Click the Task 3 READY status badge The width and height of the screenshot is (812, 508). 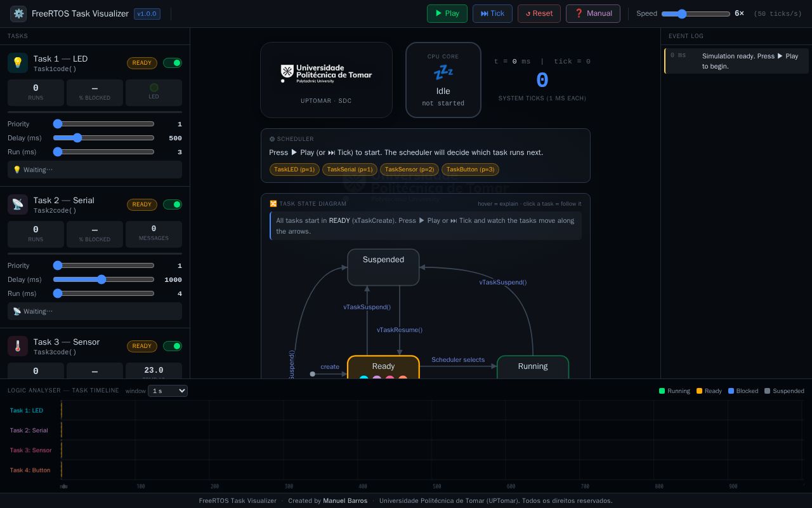pos(142,346)
